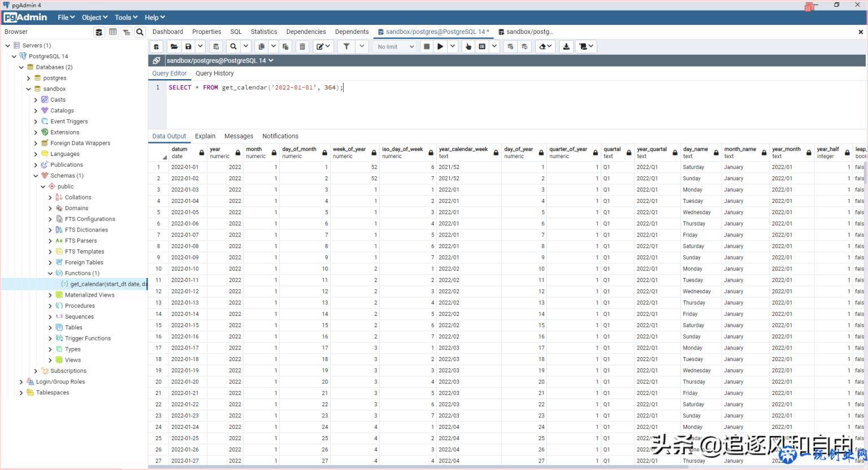868x470 pixels.
Task: Open the execute options dropdown arrow
Action: point(452,46)
